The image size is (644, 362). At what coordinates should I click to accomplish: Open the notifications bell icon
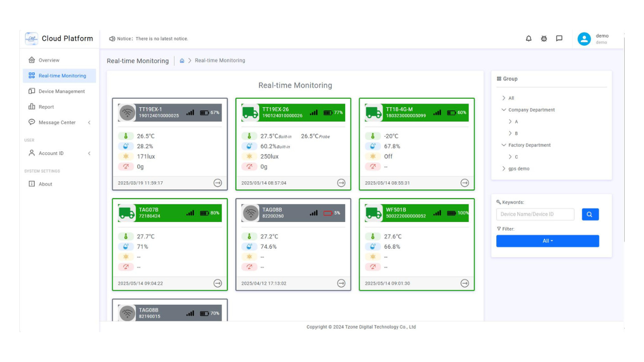click(x=529, y=39)
